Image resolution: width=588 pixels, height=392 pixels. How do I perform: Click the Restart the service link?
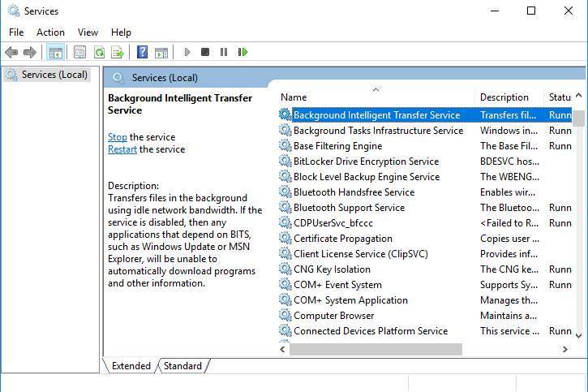click(122, 149)
